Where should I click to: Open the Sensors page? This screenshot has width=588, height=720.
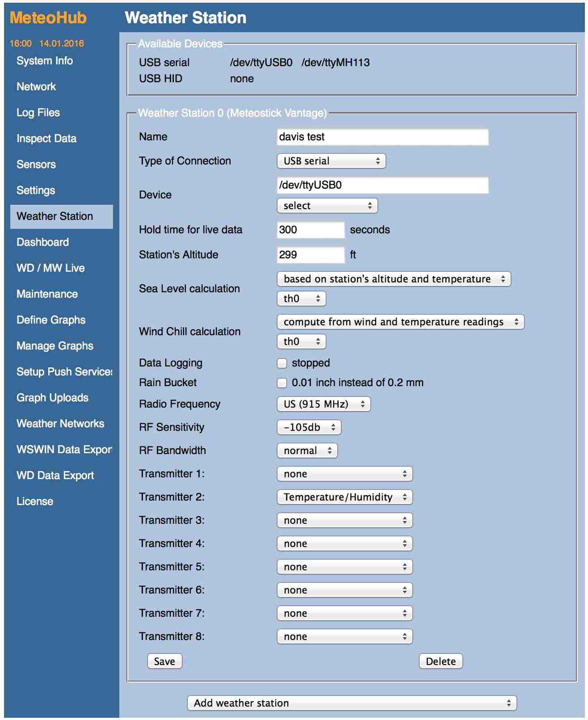(36, 164)
